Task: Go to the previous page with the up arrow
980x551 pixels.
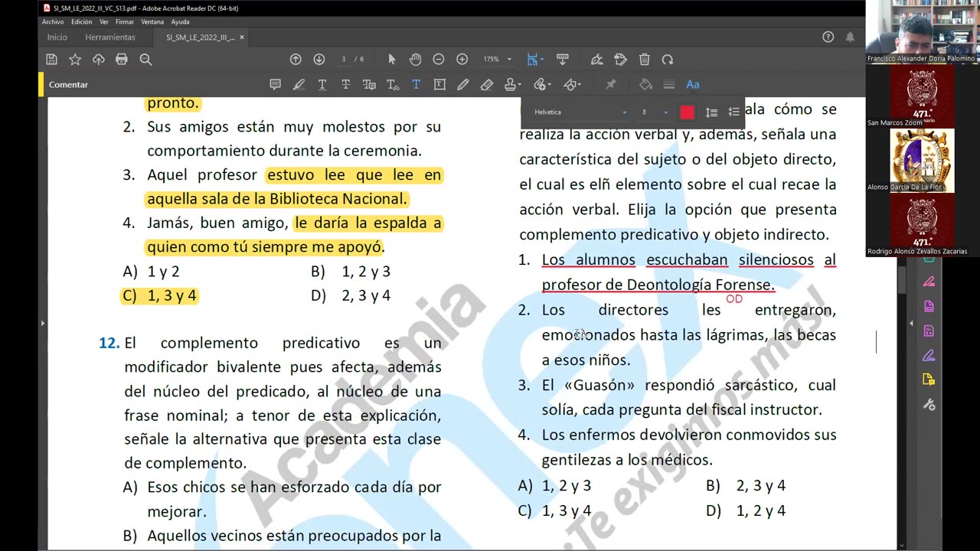Action: coord(296,60)
